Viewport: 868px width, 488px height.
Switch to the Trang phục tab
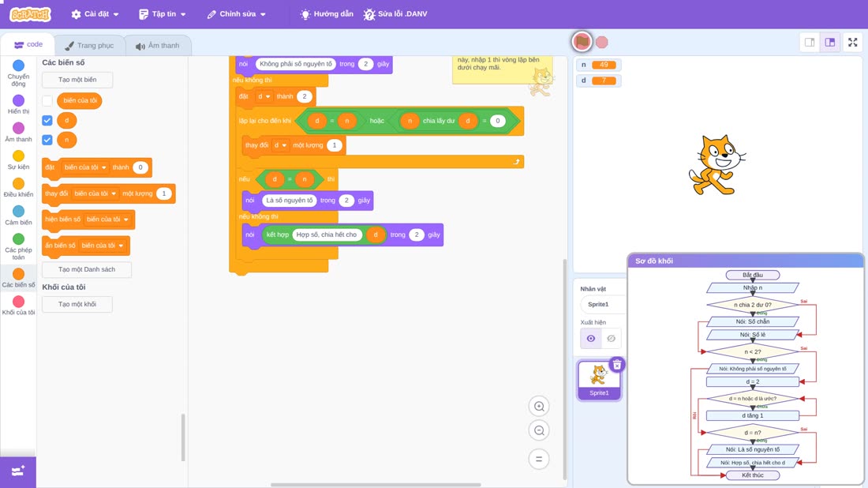pos(89,46)
